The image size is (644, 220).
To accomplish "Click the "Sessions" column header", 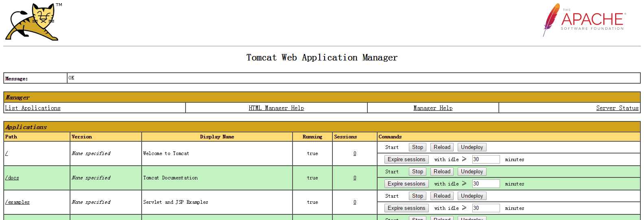I will [345, 137].
